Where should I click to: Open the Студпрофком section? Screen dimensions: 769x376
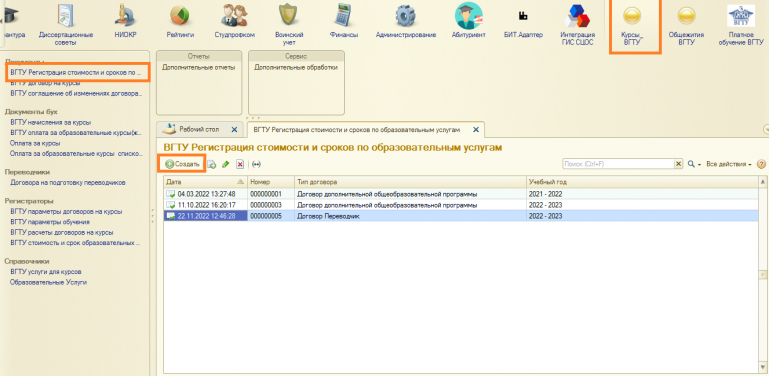click(234, 21)
